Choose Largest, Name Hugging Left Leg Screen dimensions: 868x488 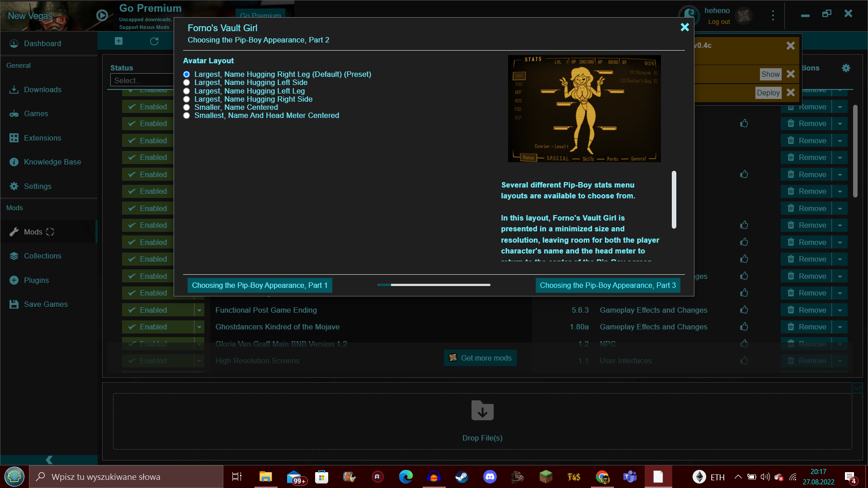coord(186,91)
